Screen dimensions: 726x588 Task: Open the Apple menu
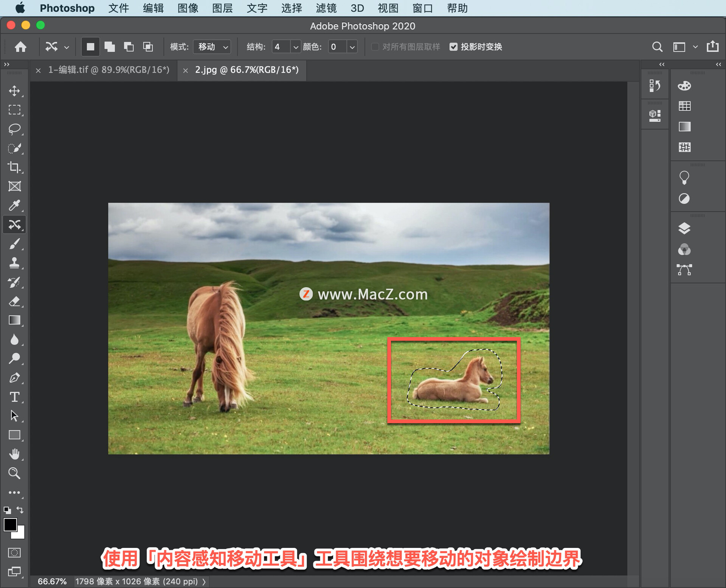point(20,8)
